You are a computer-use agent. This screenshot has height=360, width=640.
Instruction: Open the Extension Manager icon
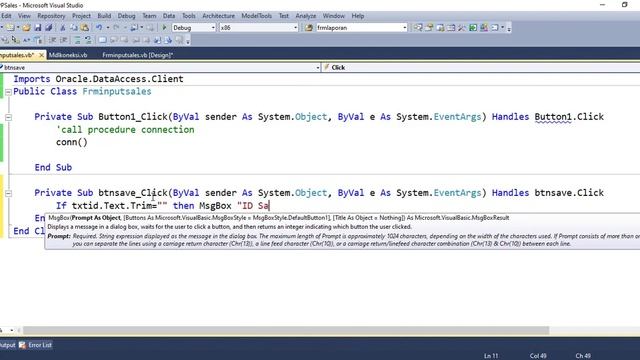[484, 28]
